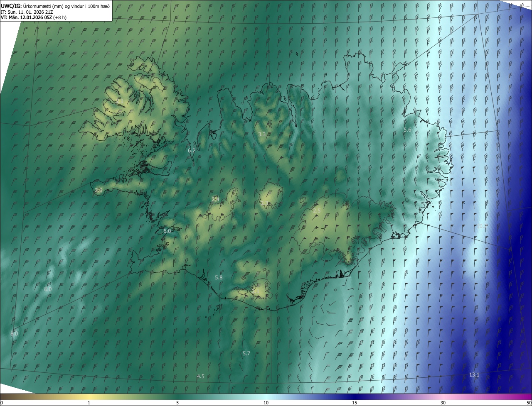532x406 pixels.
Task: Click the init time 'IT: Sun. 11. 01. 2026 21Z'
Action: pos(27,12)
